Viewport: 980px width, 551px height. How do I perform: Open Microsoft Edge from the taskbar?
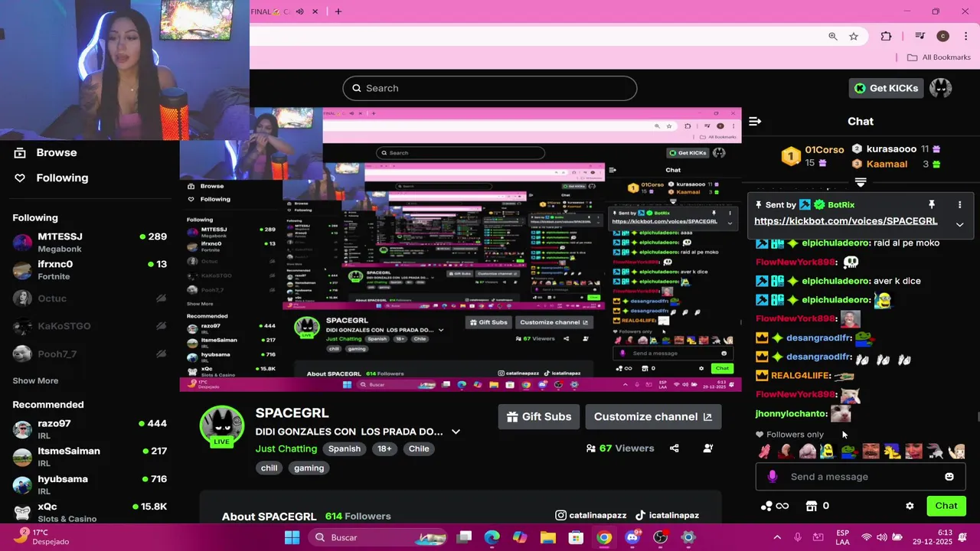point(492,537)
